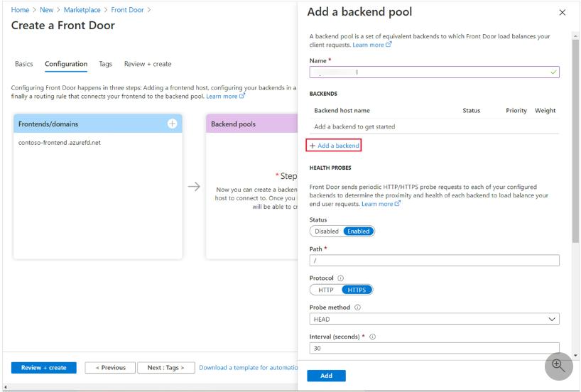
Task: Select HTTP as the probe protocol
Action: 325,290
